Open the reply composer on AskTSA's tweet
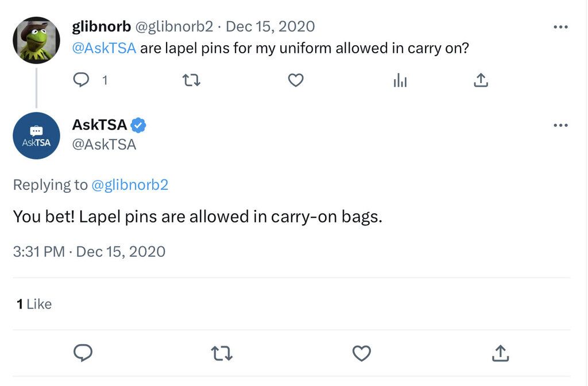 click(83, 353)
